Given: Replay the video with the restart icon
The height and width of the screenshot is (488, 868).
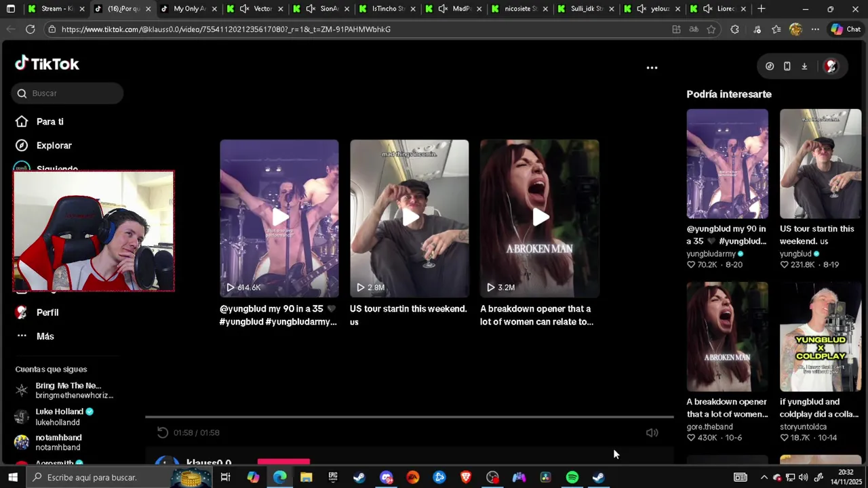Looking at the screenshot, I should click(x=163, y=432).
